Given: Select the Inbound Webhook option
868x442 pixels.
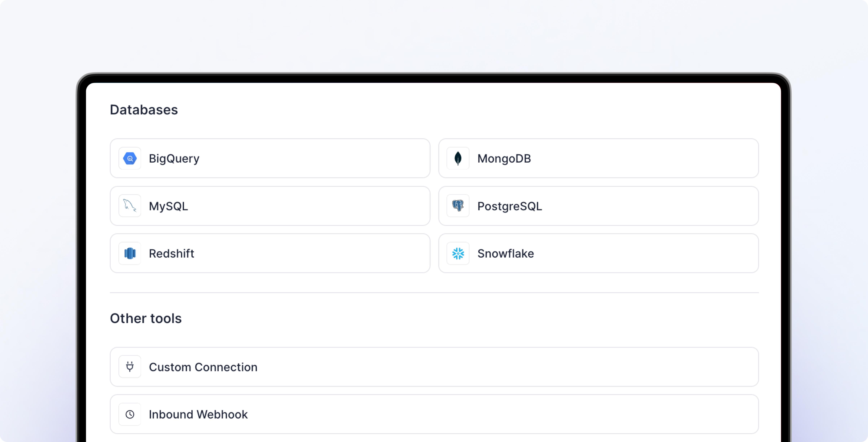Looking at the screenshot, I should pos(434,414).
